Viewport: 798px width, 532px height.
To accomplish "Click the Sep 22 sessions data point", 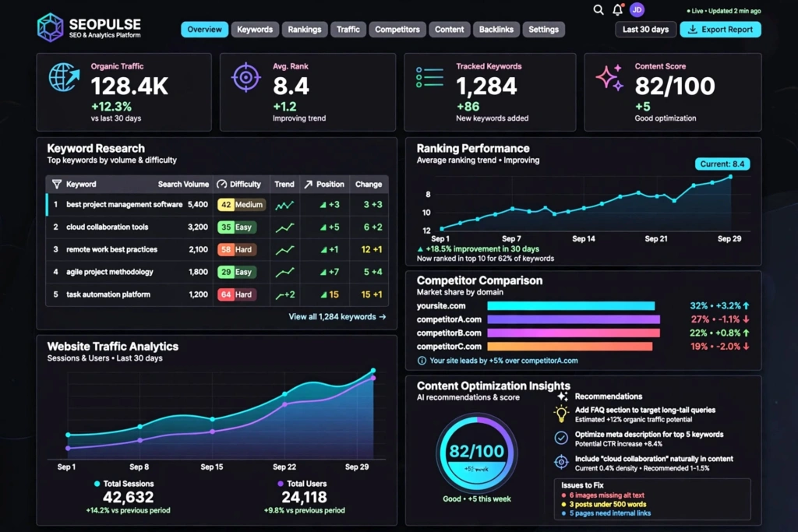I will click(284, 394).
